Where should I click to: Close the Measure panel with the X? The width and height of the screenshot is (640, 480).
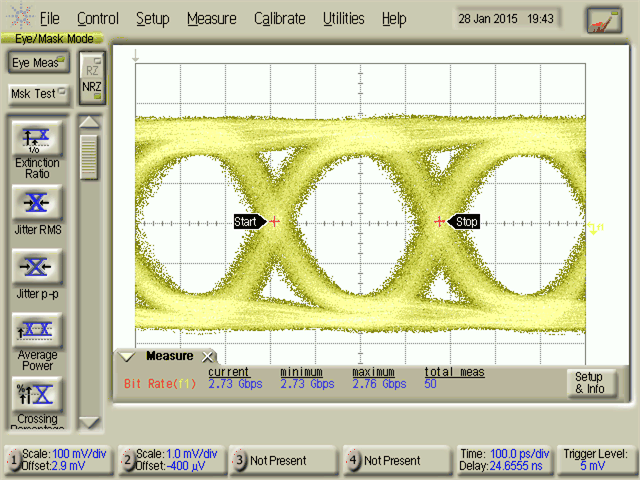click(208, 357)
